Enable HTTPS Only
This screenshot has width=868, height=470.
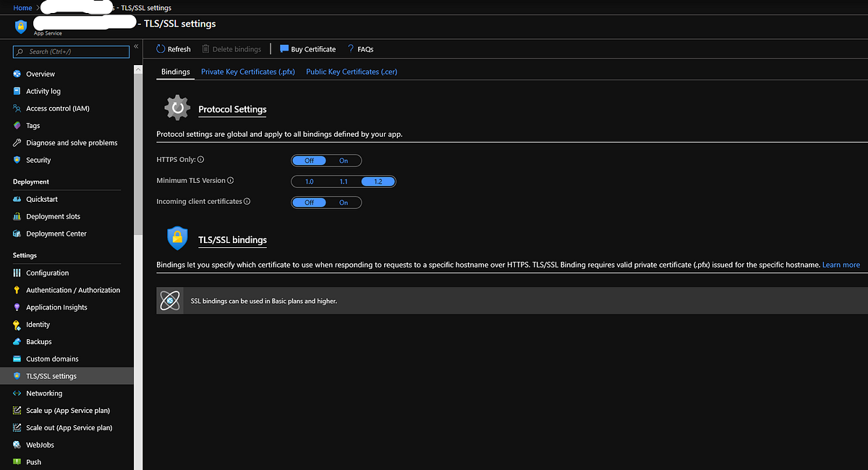pyautogui.click(x=344, y=160)
